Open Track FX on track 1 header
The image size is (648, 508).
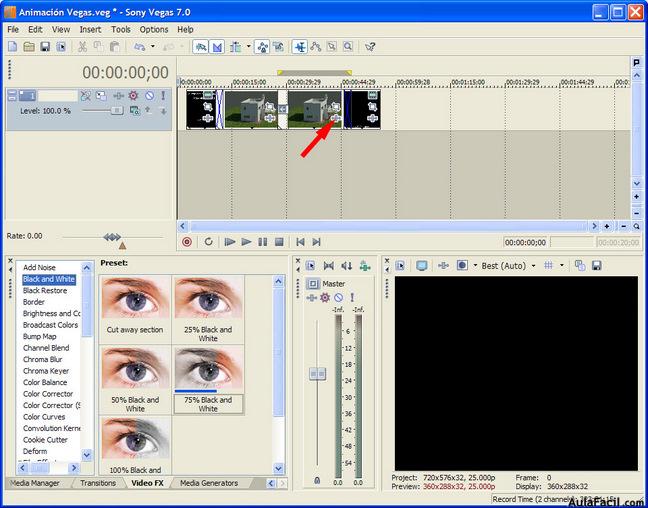coord(118,96)
